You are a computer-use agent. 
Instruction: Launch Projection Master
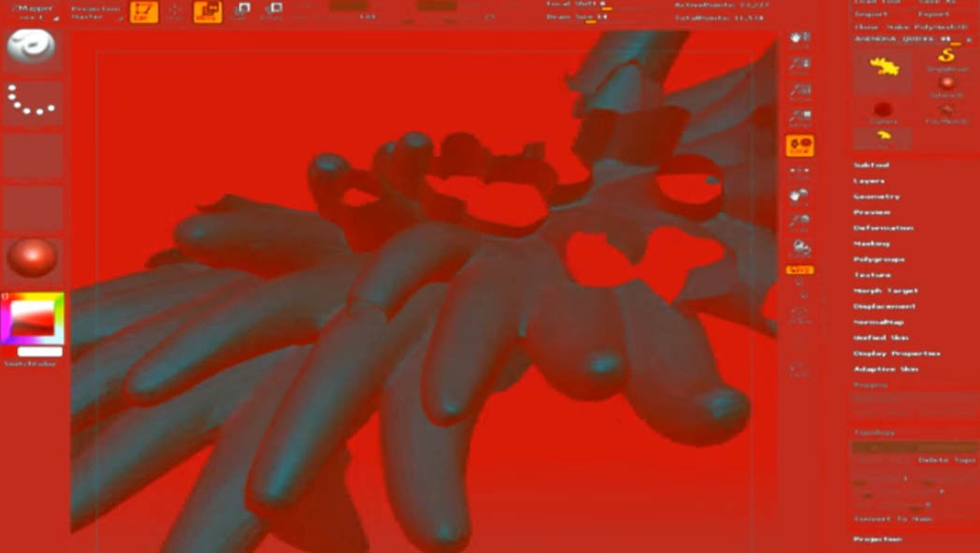click(x=95, y=12)
